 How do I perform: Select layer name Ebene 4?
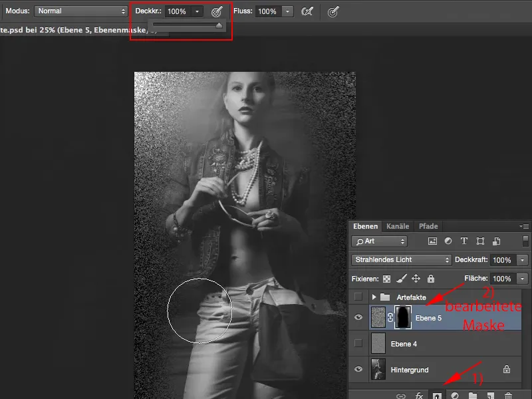pos(404,344)
